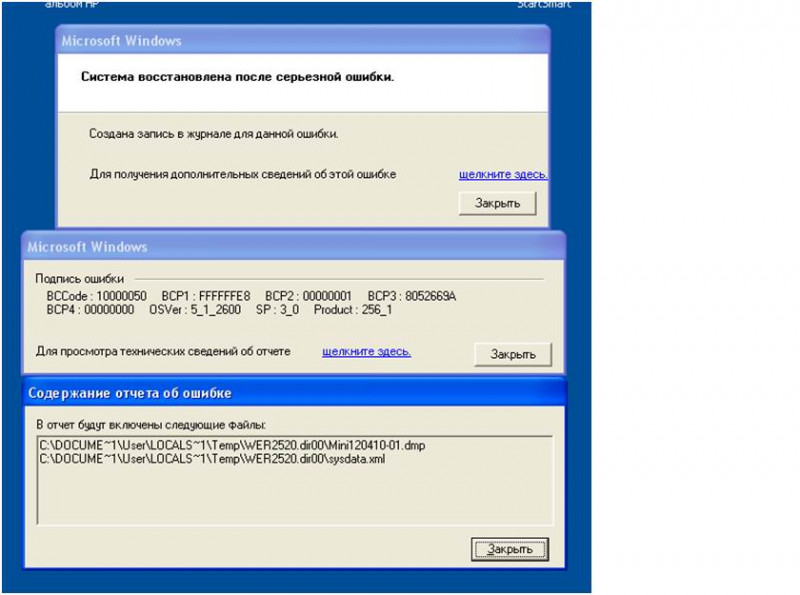Close the error signature dialog
Screen dimensions: 800x595
click(513, 354)
